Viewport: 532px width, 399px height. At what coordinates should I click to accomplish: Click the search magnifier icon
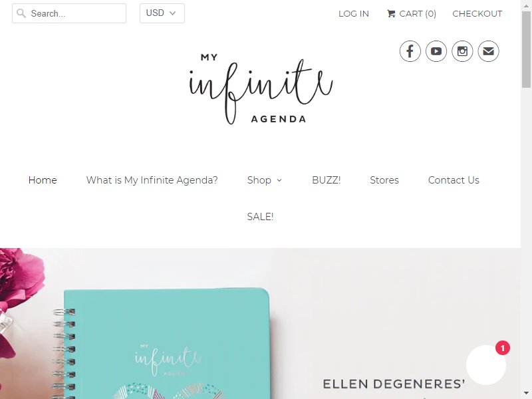pyautogui.click(x=21, y=13)
